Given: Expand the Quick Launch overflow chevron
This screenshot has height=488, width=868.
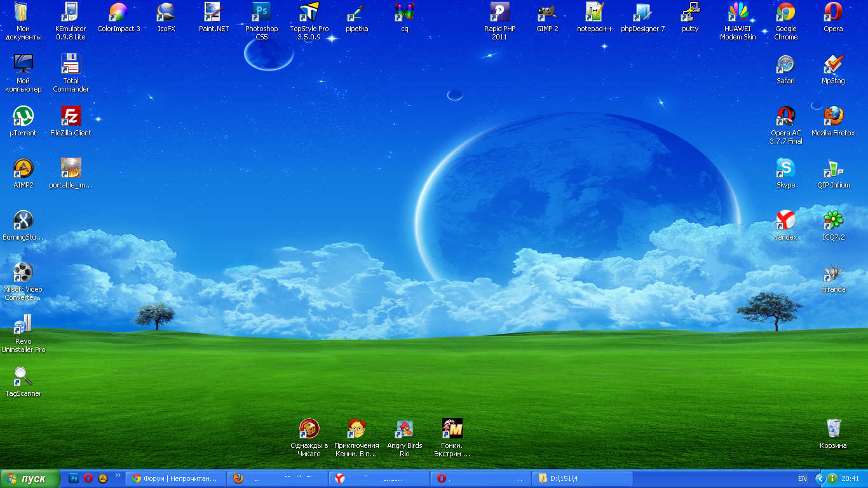Looking at the screenshot, I should [118, 475].
